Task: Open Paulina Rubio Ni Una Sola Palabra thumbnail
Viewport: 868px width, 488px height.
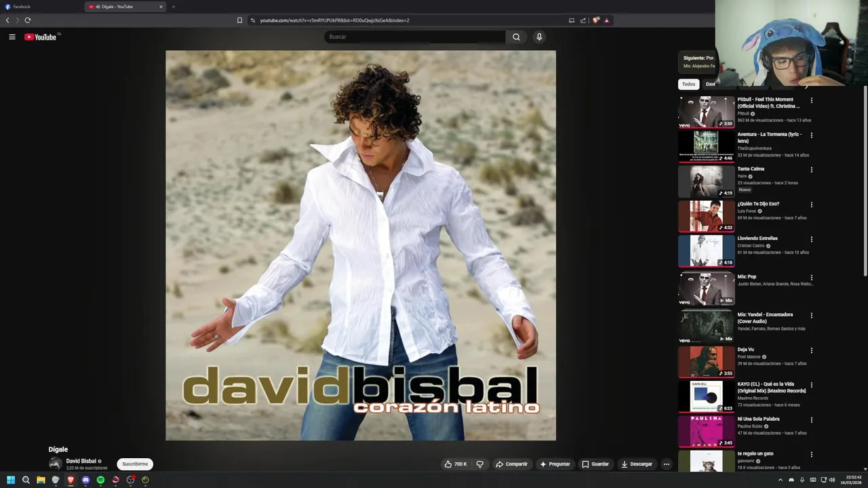Action: [x=706, y=431]
